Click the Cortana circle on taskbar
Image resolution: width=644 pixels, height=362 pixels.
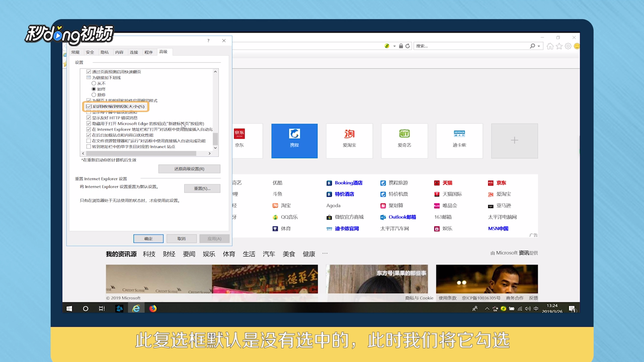point(86,308)
